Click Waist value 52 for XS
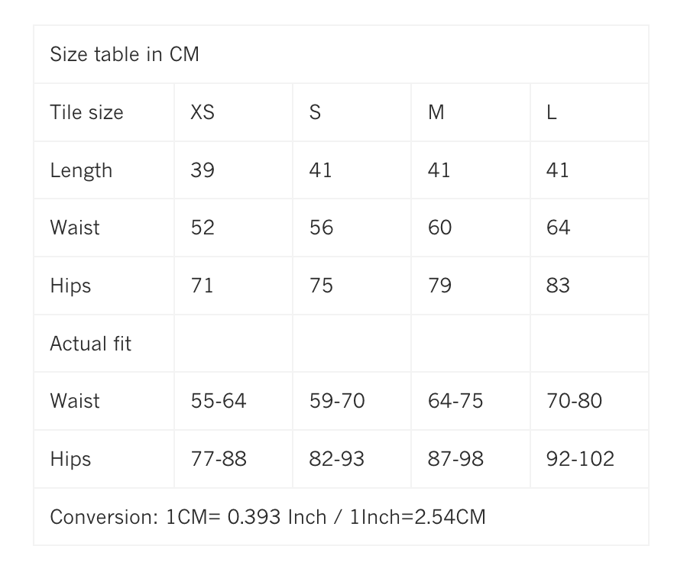Viewport: 700px width, 588px height. pos(203,228)
